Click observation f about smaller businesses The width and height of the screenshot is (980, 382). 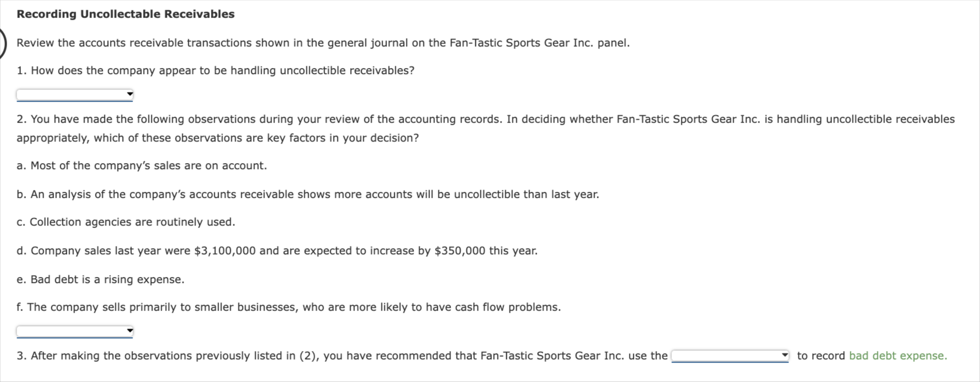289,306
